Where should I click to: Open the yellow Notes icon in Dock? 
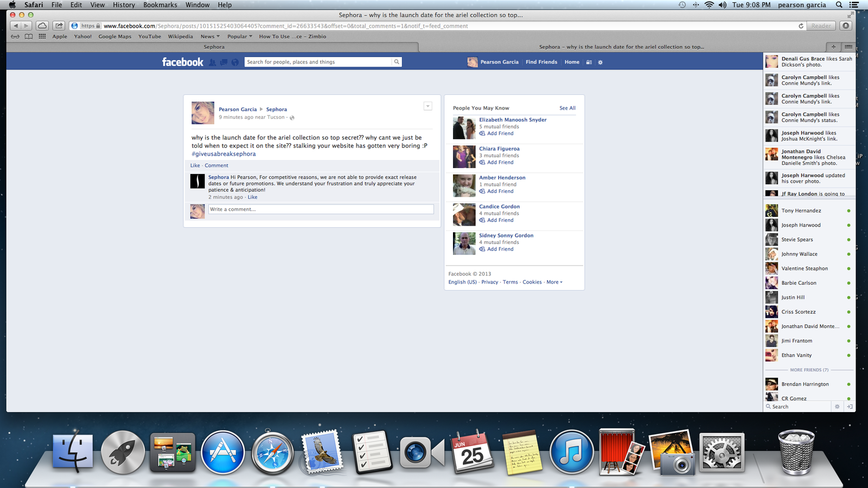(x=522, y=452)
